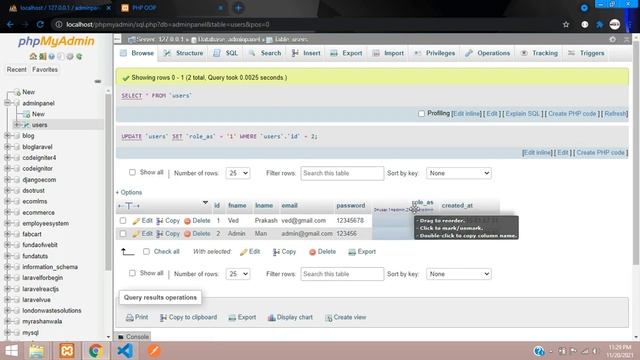Viewport: 640px width, 360px height.
Task: Select the laravelvue database
Action: click(36, 300)
